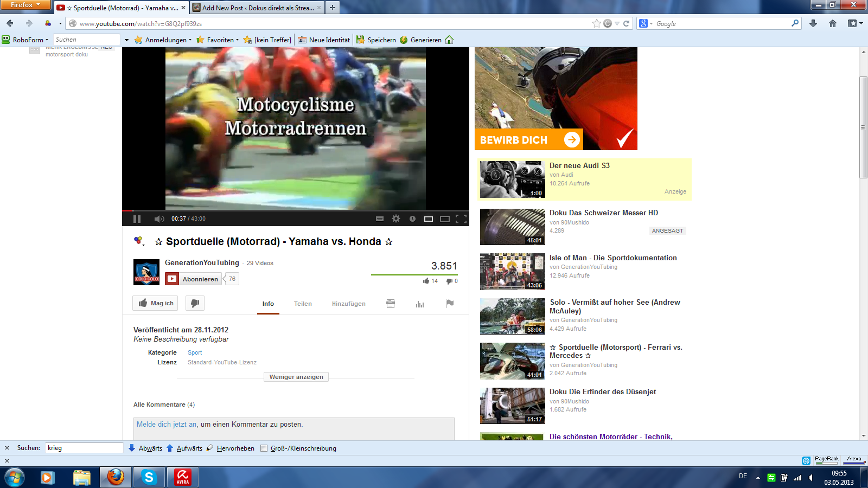Open the video statistics icon
The image size is (868, 488).
(x=420, y=304)
